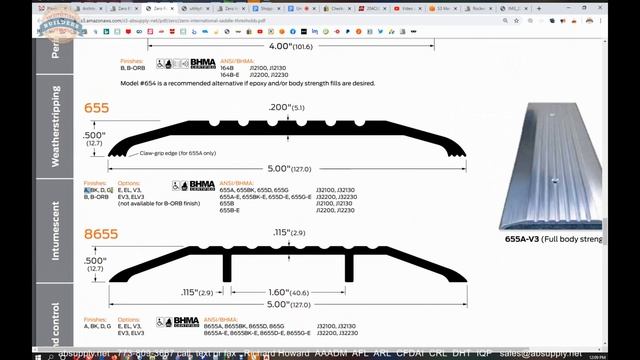
Task: Click the Intumescent sidebar section
Action: pyautogui.click(x=55, y=231)
